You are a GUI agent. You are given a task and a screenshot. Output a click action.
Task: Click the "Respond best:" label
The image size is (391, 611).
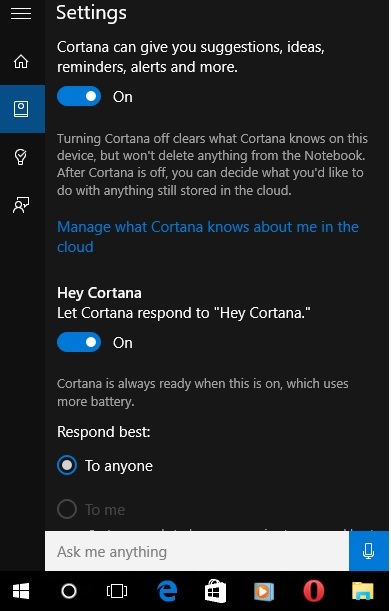tap(104, 432)
